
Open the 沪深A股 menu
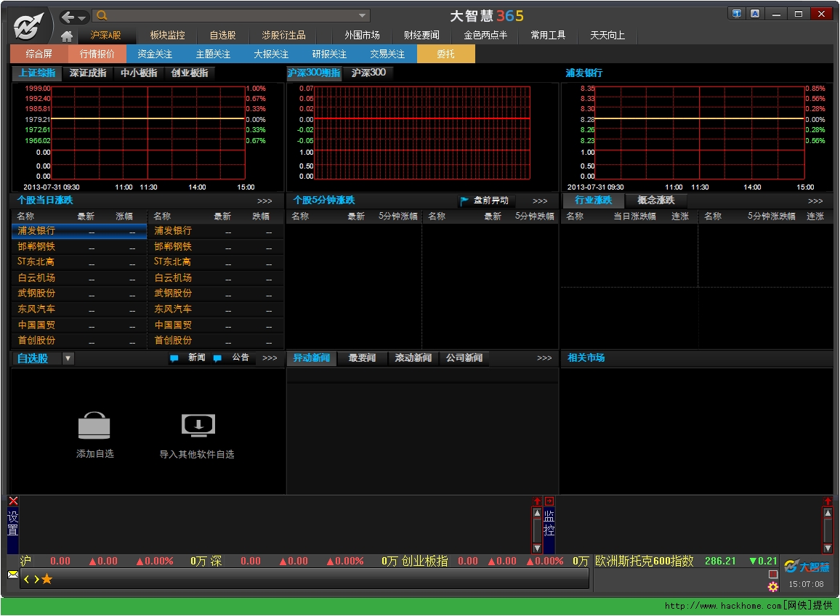pyautogui.click(x=105, y=36)
